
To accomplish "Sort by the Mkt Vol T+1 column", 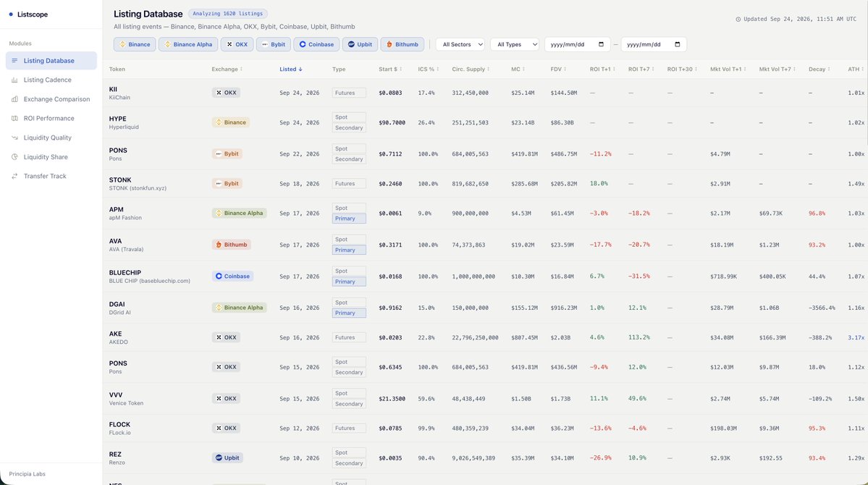I will coord(728,69).
